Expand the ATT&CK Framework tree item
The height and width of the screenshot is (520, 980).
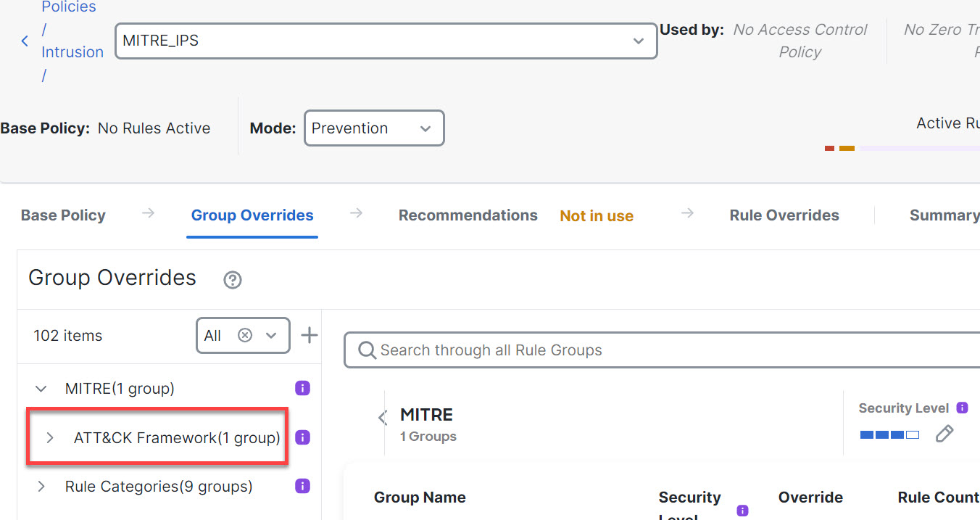pos(50,437)
